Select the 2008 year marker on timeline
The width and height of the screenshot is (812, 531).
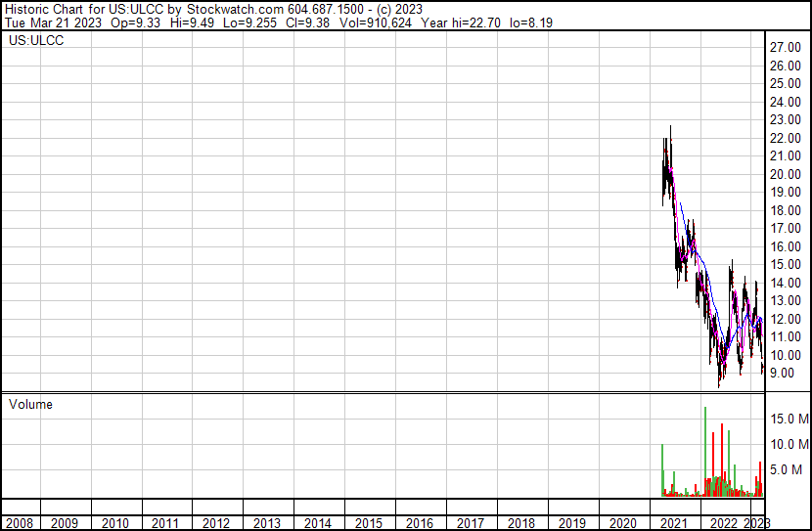pos(18,523)
